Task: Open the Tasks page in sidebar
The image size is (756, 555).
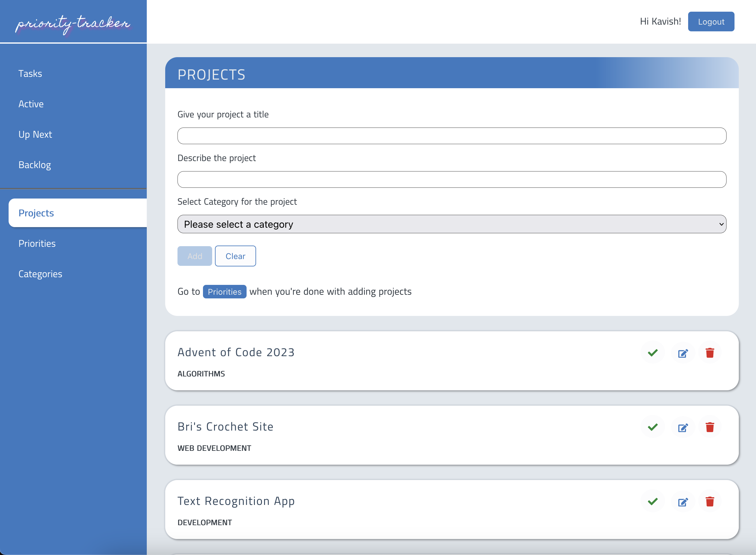Action: click(x=30, y=73)
